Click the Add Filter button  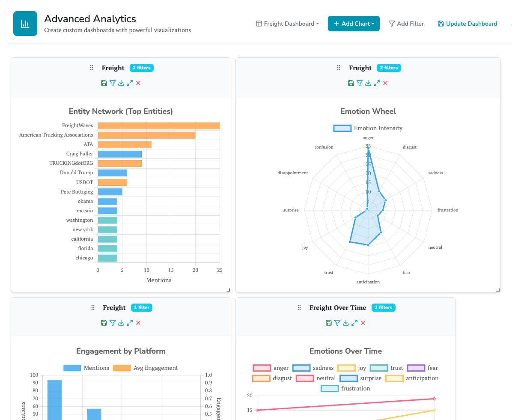tap(406, 24)
